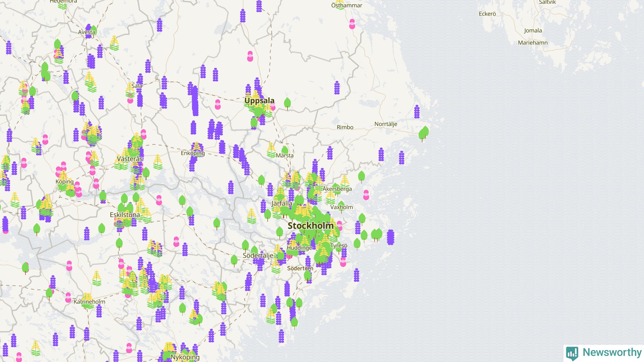Select the Västerås city label
This screenshot has height=362, width=644.
pos(130,159)
